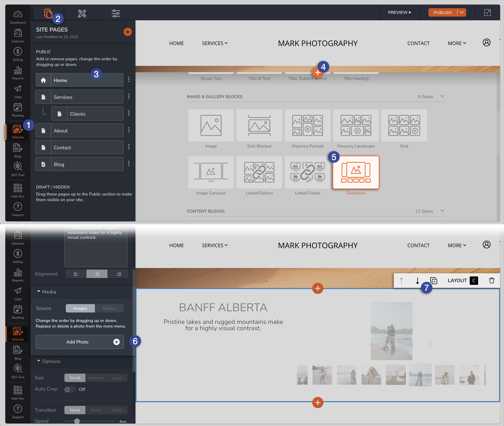Set Size to Large
Image resolution: width=504 pixels, height=426 pixels.
(117, 378)
